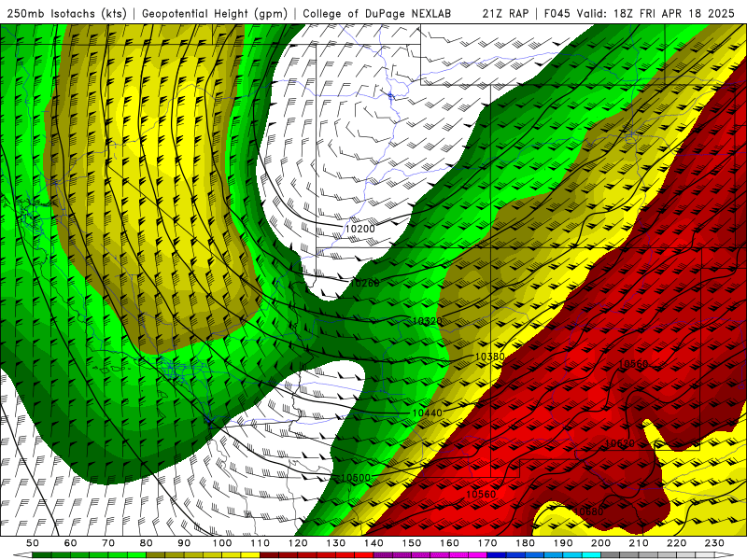
Task: Click the 10680 height contour label
Action: 588,511
